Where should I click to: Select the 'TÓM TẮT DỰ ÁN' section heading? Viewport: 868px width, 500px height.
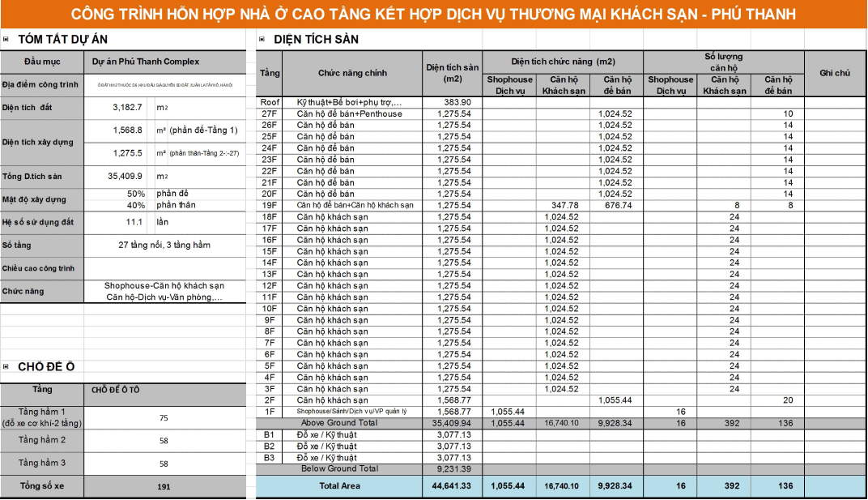point(62,40)
